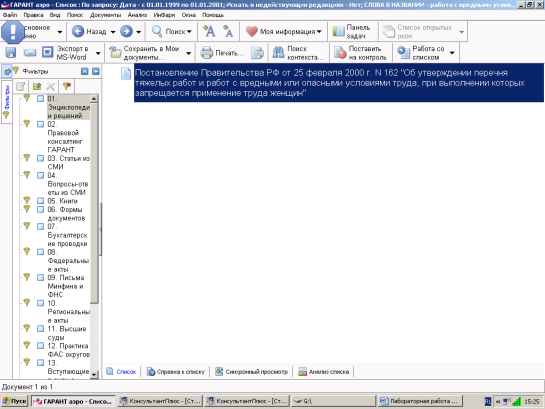Image resolution: width=545 pixels, height=409 pixels.
Task: Click the folder icon in Filters toolbar
Action: 36,86
